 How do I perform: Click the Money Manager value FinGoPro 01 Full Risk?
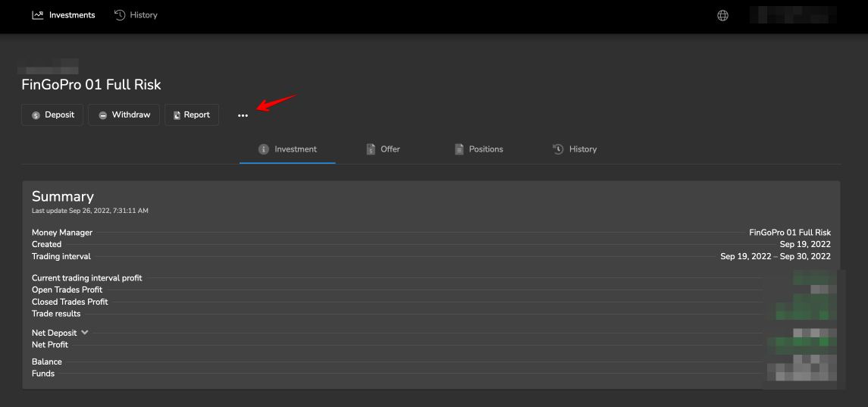click(x=790, y=233)
